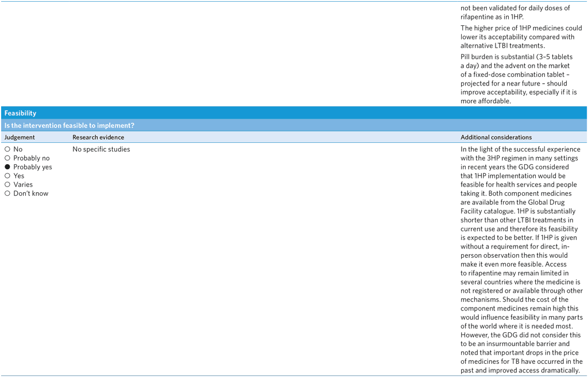Click the "No specific studies" text
The width and height of the screenshot is (588, 377).
point(101,149)
